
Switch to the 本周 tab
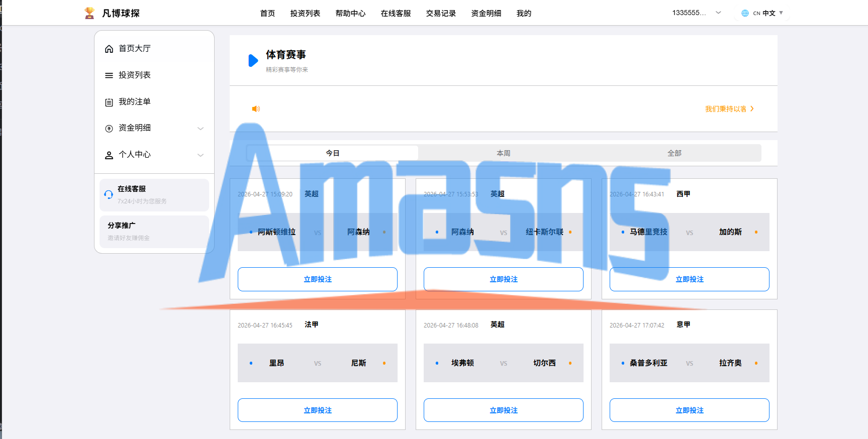point(504,153)
